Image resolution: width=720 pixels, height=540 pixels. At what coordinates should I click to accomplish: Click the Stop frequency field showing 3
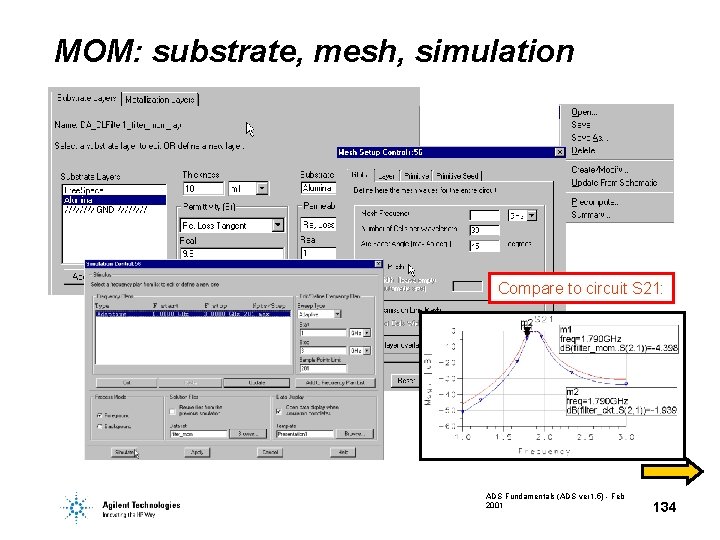323,350
